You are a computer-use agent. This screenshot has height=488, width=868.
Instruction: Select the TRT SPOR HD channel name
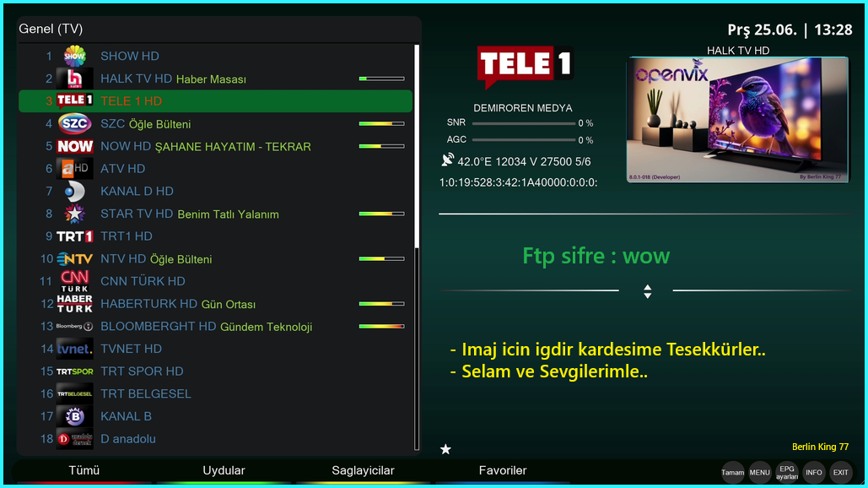[142, 371]
